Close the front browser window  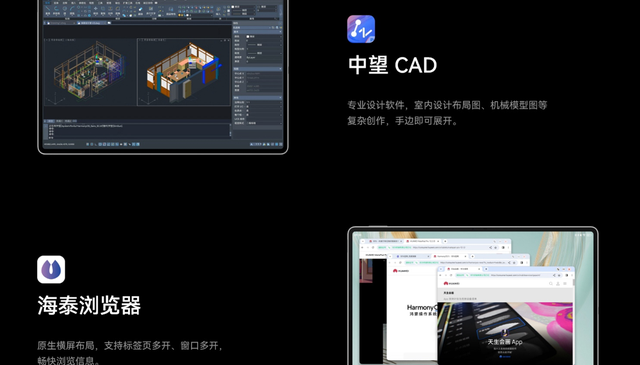point(569,269)
